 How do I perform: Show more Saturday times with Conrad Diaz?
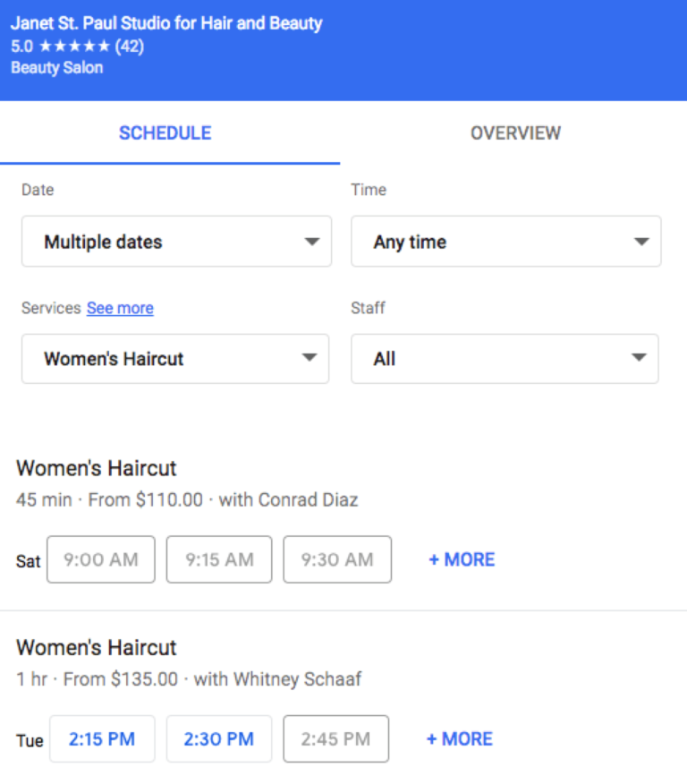tap(462, 559)
